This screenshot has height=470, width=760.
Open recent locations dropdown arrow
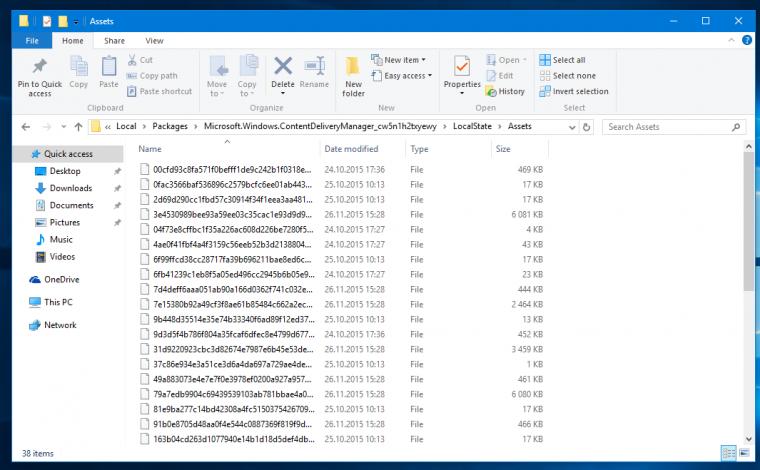pos(63,127)
